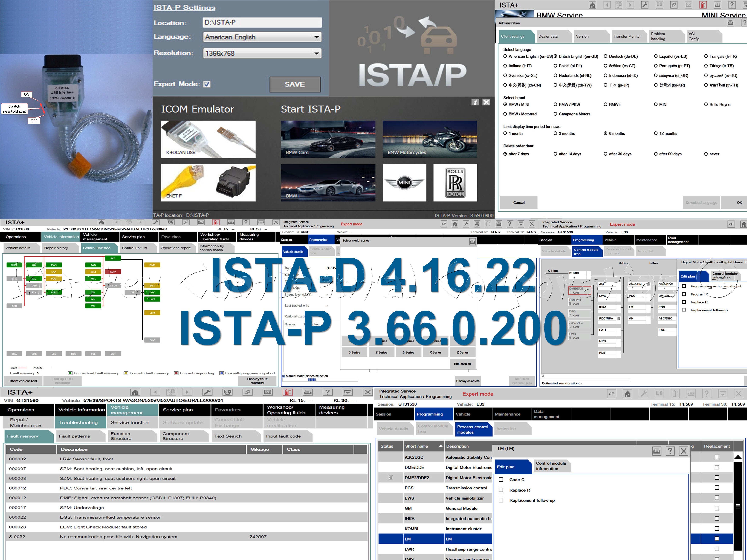
Task: Click print icon in Select model series dialog
Action: coord(472,241)
